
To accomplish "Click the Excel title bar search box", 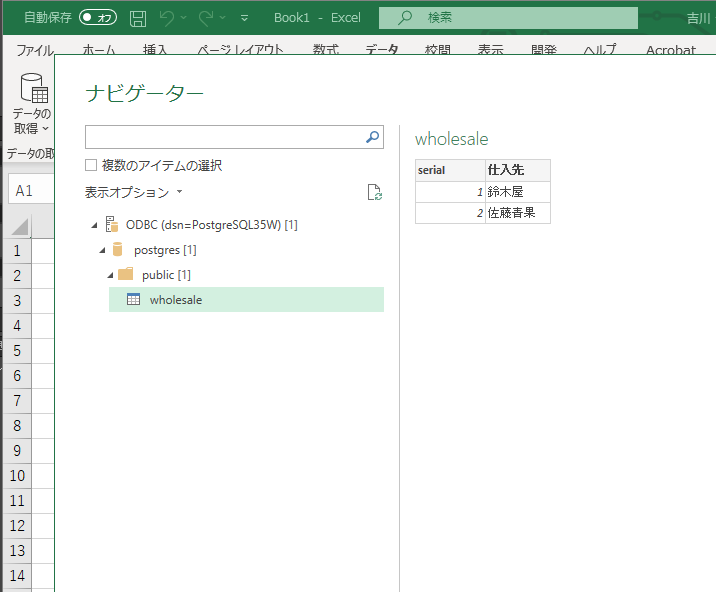I will (510, 18).
